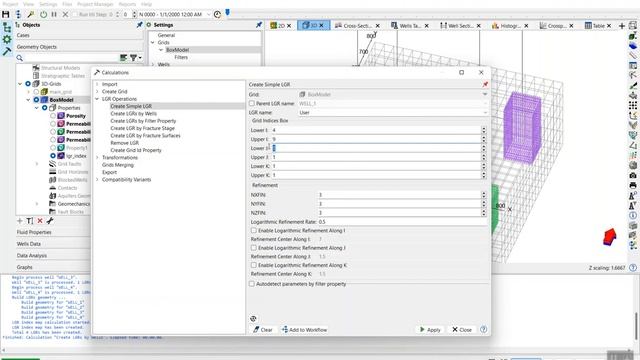Switch to the Cross-Section tab
640x360 pixels.
pyautogui.click(x=353, y=26)
